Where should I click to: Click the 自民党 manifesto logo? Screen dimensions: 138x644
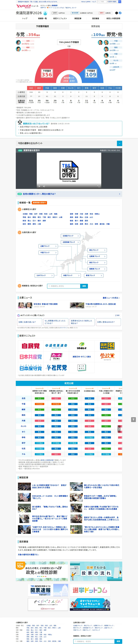tap(31, 346)
